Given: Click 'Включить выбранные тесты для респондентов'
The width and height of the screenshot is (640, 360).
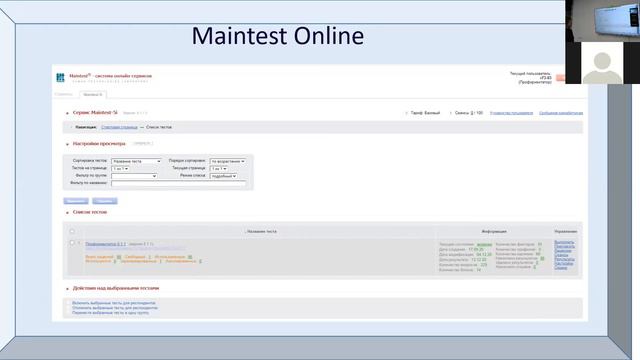Looking at the screenshot, I should pos(114,303).
